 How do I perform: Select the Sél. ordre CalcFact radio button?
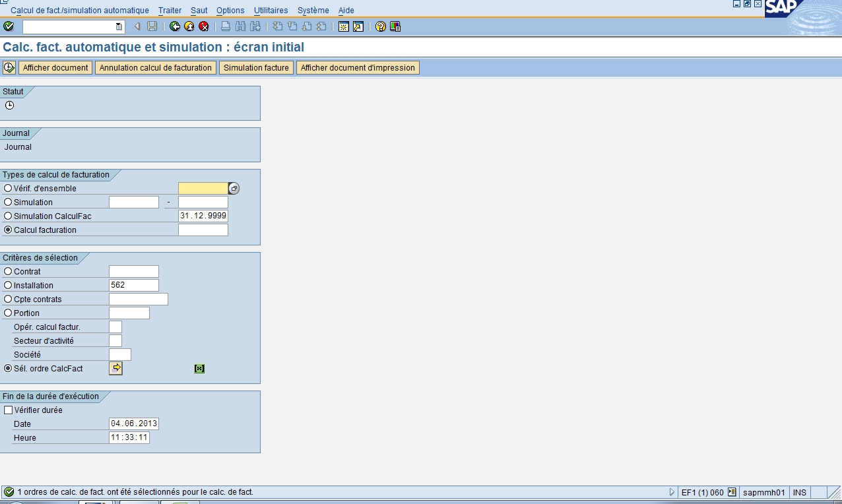(8, 368)
